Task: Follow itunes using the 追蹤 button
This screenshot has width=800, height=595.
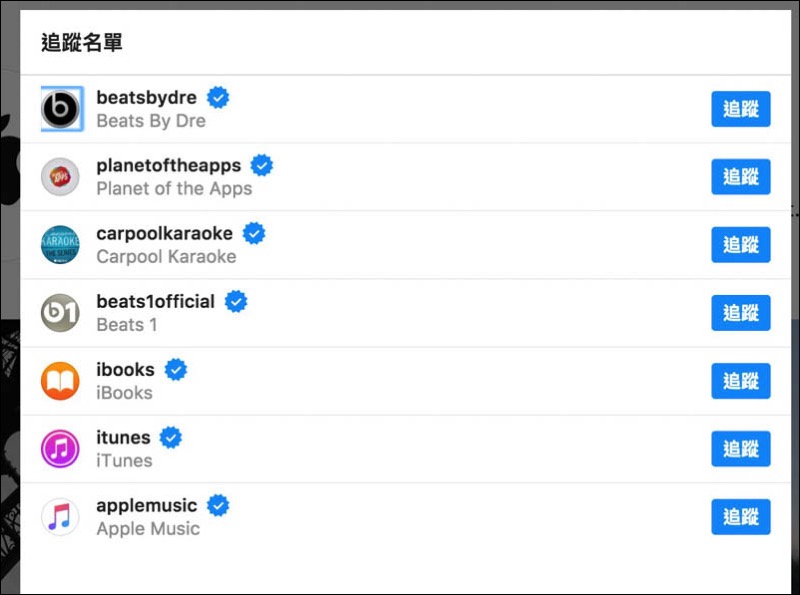Action: coord(741,449)
